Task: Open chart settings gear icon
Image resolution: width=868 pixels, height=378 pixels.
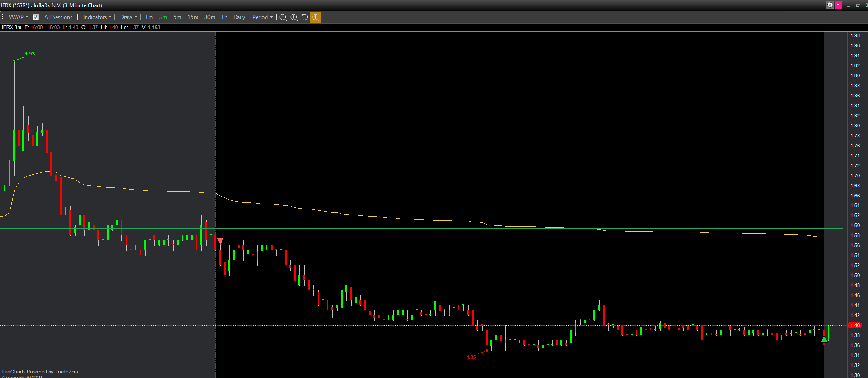Action: (x=830, y=5)
